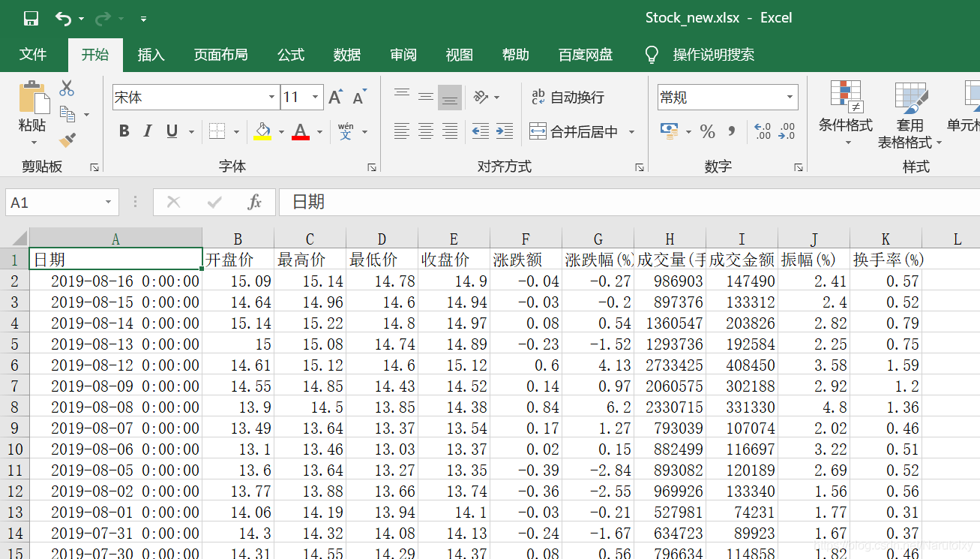Open the font size 11 dropdown
This screenshot has height=559, width=980.
click(316, 98)
